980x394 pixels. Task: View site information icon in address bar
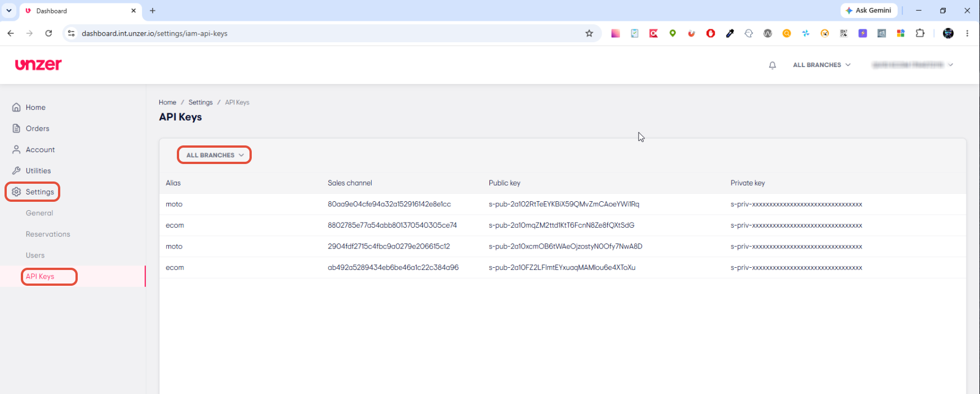tap(71, 33)
